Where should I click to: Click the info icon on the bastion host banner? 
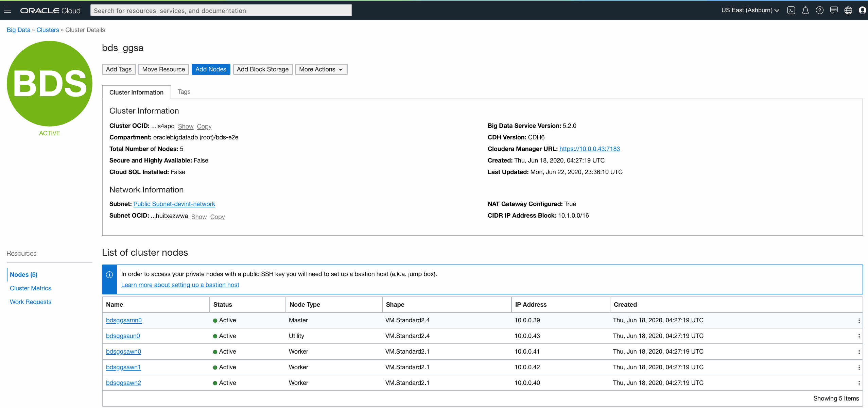pyautogui.click(x=109, y=274)
